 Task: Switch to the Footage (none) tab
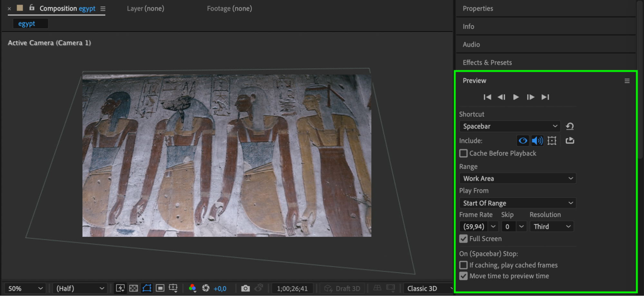229,9
